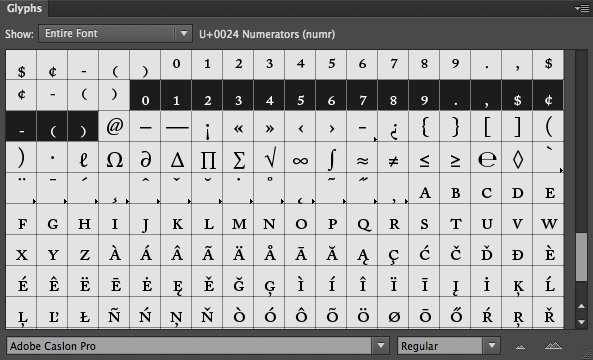
Task: Select the Ø glyph with slash
Action: click(x=393, y=312)
